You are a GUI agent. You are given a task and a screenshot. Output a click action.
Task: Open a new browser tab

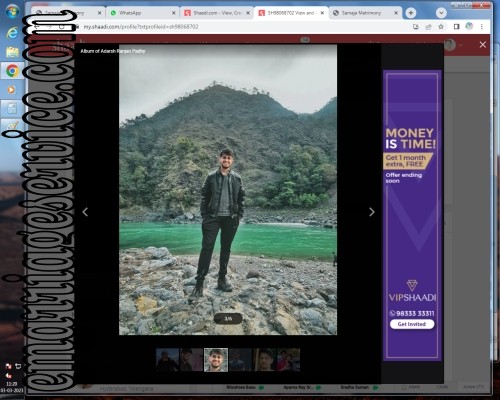[411, 13]
